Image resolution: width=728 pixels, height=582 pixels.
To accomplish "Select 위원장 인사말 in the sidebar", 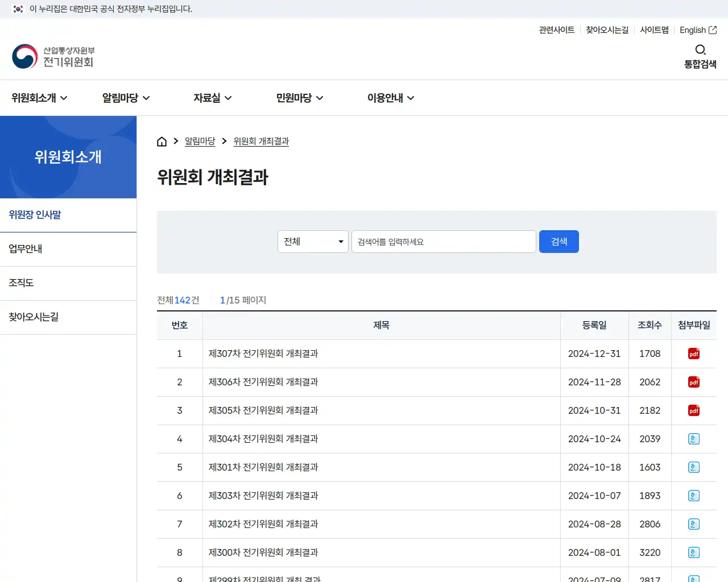I will point(68,215).
